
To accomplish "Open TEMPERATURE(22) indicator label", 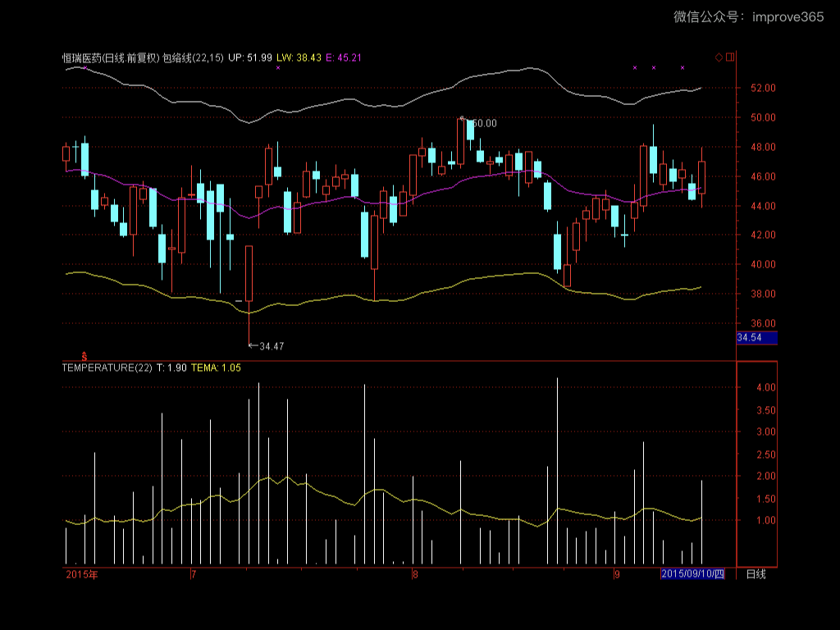I will point(107,368).
